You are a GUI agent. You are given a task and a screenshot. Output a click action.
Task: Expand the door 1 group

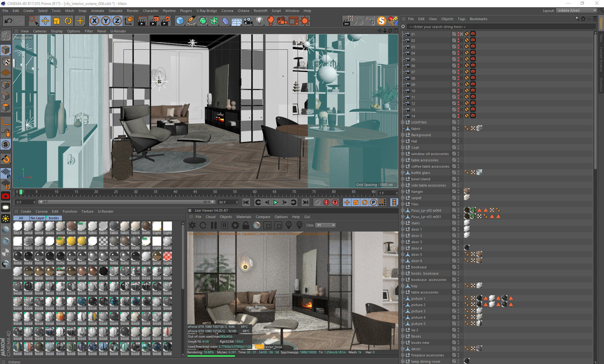tap(403, 229)
